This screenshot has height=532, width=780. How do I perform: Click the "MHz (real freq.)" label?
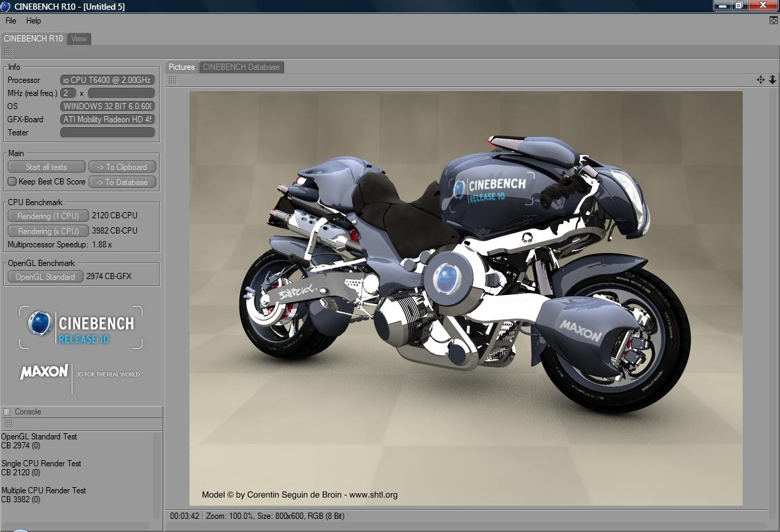(x=32, y=93)
